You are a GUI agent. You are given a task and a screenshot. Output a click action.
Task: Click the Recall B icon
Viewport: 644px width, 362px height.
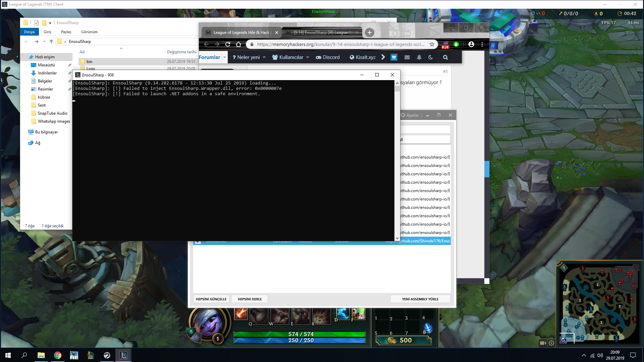(427, 328)
